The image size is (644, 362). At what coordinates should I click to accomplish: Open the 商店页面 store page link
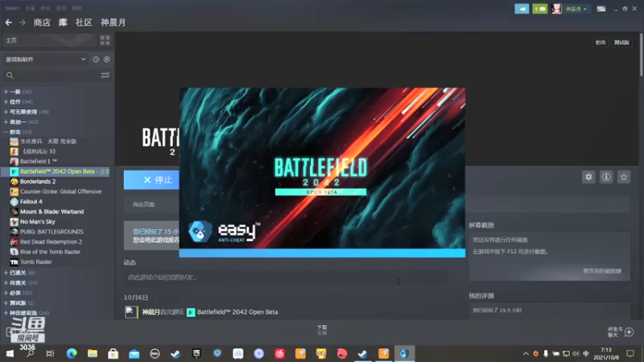[x=144, y=204]
